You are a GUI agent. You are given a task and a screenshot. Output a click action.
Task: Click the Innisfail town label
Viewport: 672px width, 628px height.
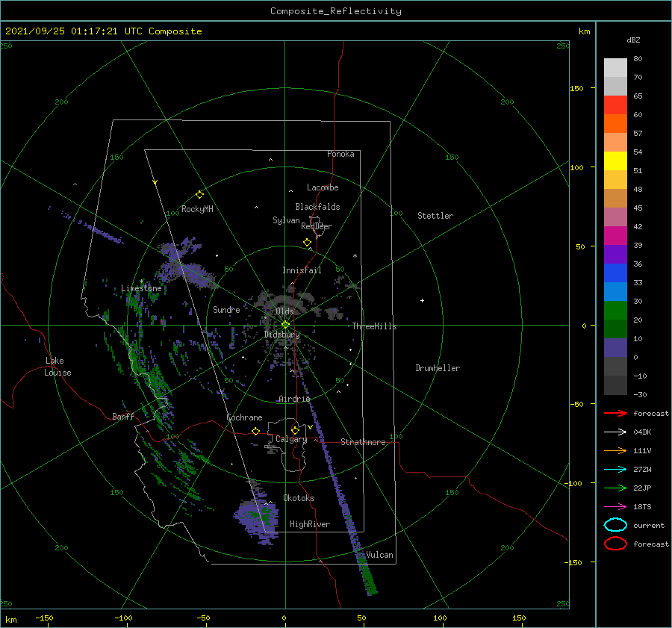coord(302,270)
